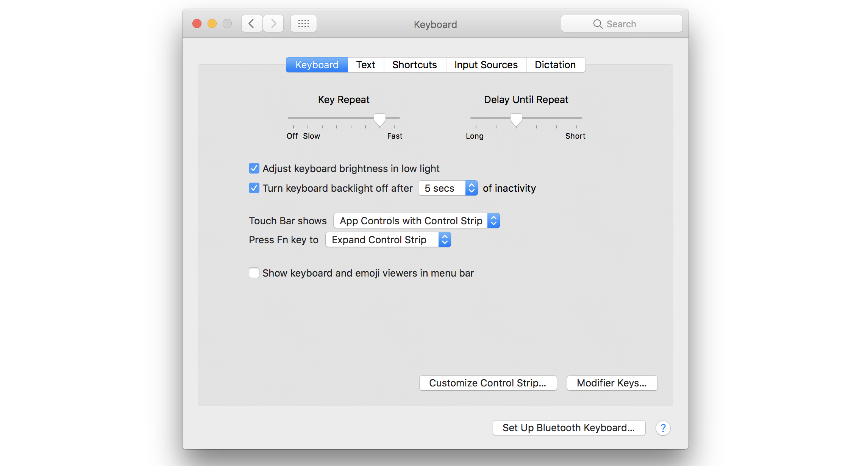This screenshot has width=868, height=466.
Task: Open help with the question mark button
Action: (663, 428)
